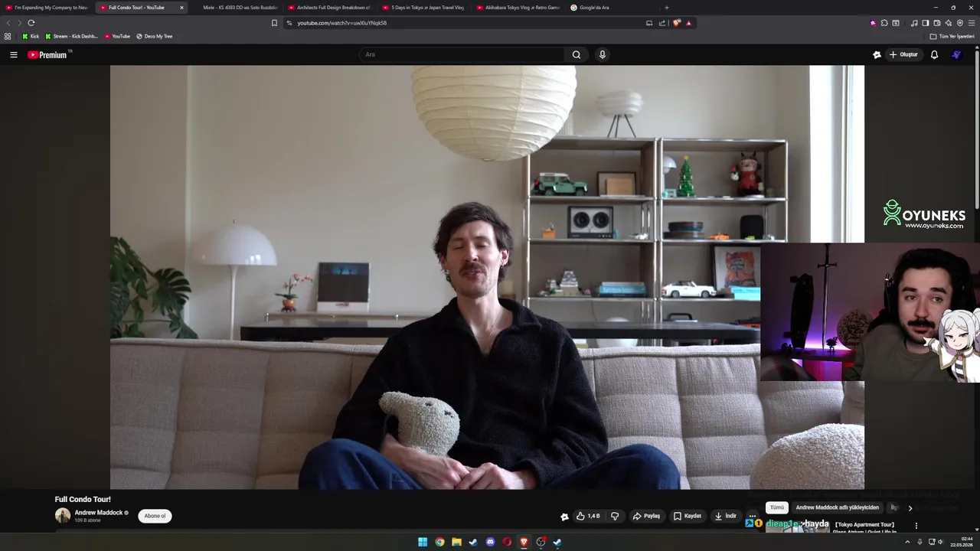Switch to '5 Days in Tokyo' tab

coord(423,8)
